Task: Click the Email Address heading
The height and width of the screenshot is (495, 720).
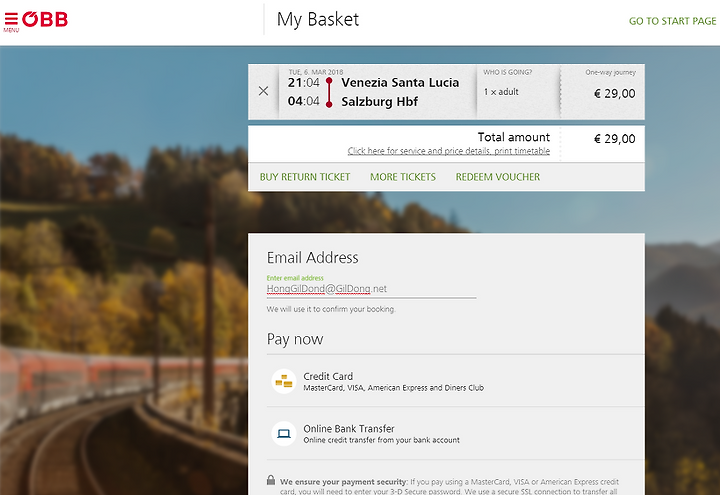Action: coord(312,258)
